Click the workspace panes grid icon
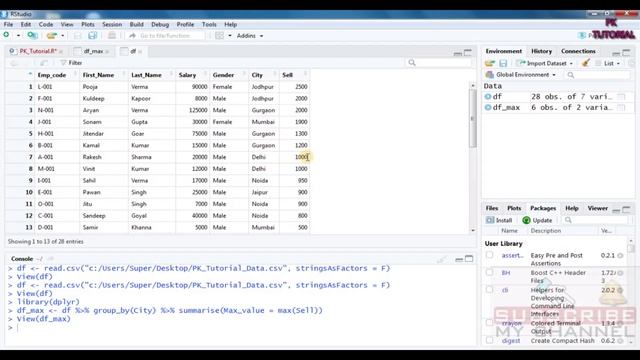Image resolution: width=640 pixels, height=360 pixels. click(220, 36)
